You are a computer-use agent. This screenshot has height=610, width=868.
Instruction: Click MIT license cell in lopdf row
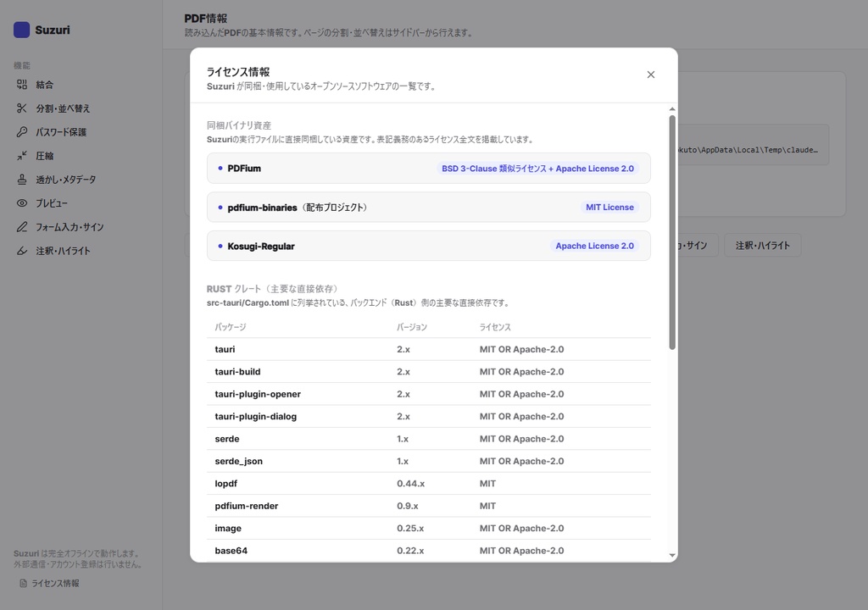pos(487,484)
